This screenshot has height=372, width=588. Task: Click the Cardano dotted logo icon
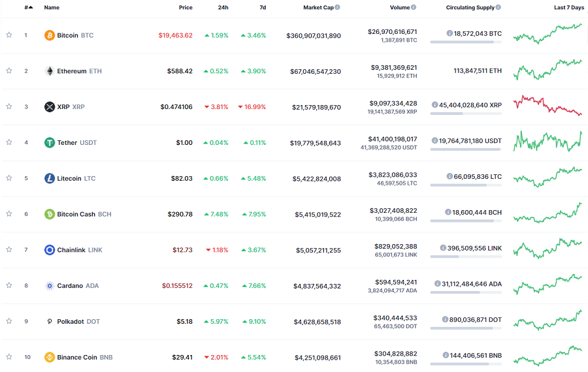coord(50,286)
